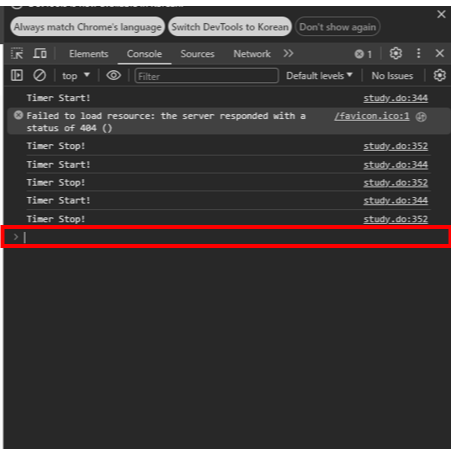Focus the Filter input field

207,76
